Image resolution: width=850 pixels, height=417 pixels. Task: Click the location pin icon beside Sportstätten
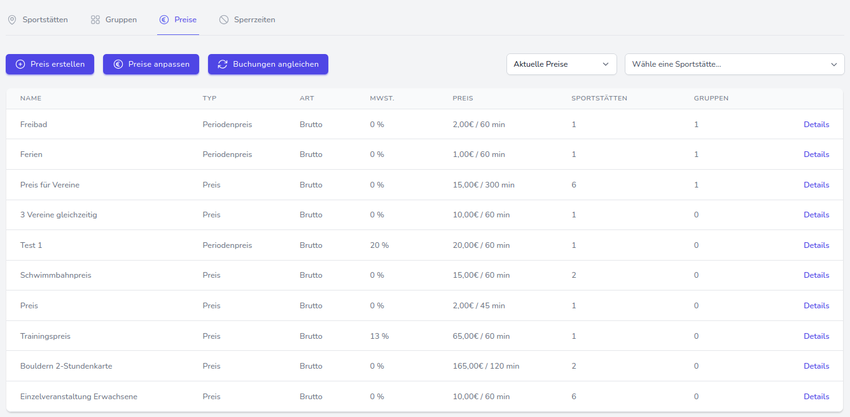(x=12, y=20)
